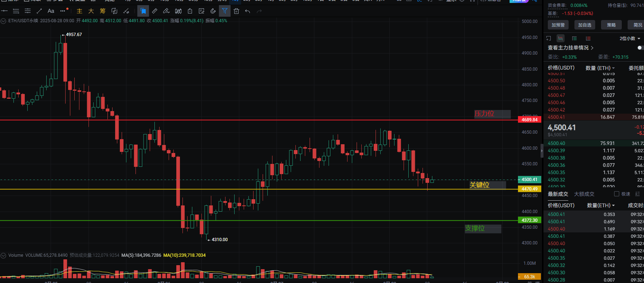Select the lines-with-marker drawing tool
The image size is (644, 283).
28,11
